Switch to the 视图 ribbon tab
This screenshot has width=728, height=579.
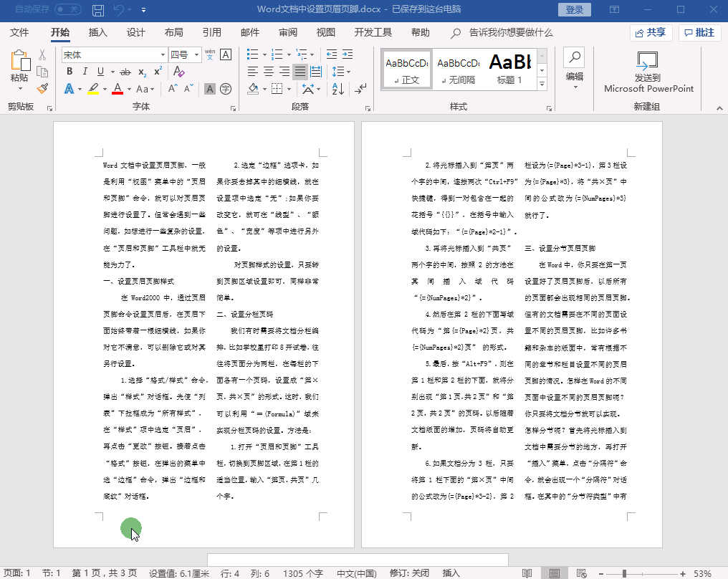(326, 32)
